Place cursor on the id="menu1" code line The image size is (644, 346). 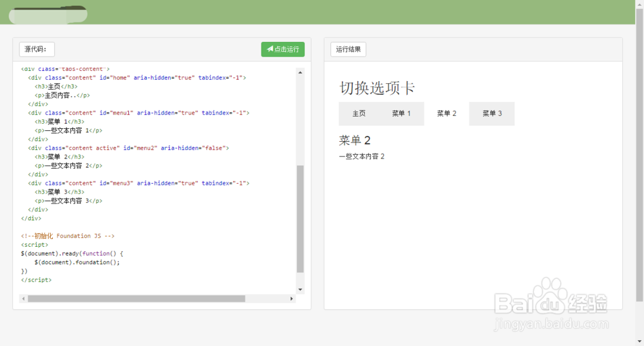pyautogui.click(x=139, y=113)
